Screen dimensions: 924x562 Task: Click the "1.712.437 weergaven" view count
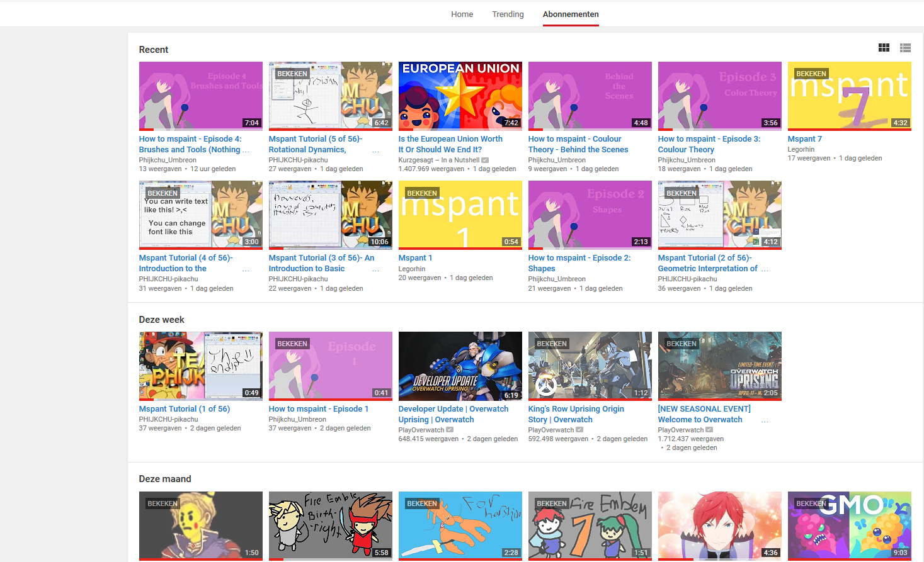[691, 439]
